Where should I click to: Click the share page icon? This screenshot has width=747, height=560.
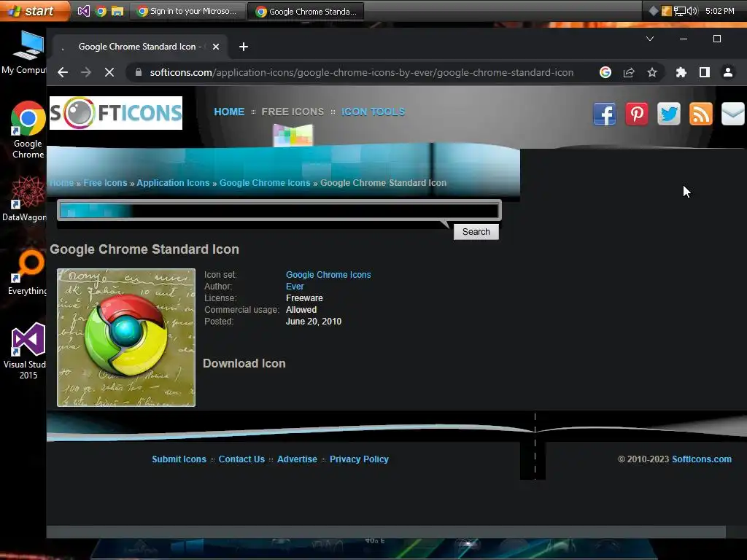click(x=629, y=72)
